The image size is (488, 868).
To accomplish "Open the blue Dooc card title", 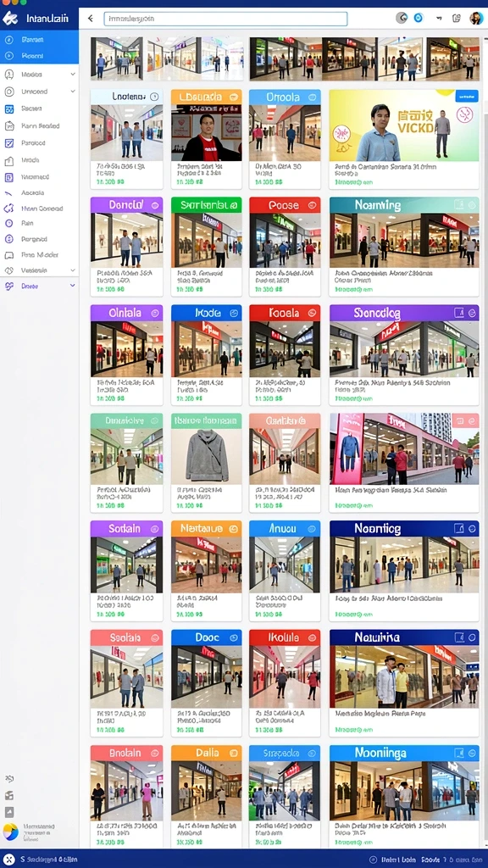I will click(207, 637).
